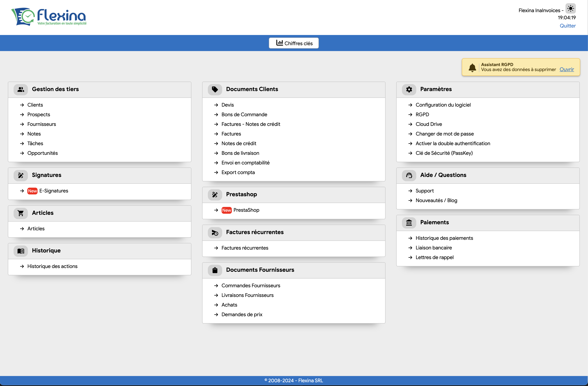The width and height of the screenshot is (588, 386).
Task: Open Support
Action: [424, 191]
